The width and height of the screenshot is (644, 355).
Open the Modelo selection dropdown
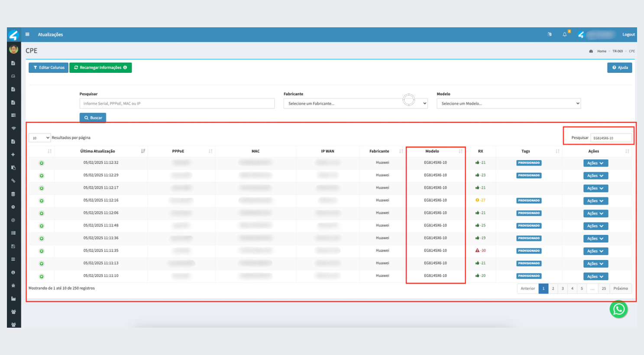[508, 104]
